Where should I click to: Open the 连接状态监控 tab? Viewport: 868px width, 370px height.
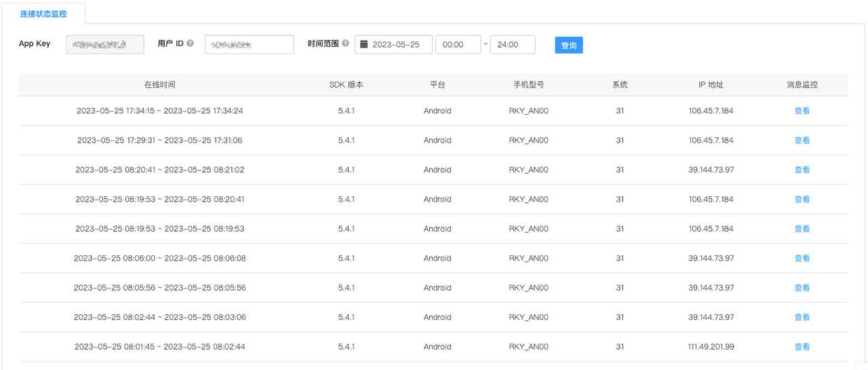(43, 14)
